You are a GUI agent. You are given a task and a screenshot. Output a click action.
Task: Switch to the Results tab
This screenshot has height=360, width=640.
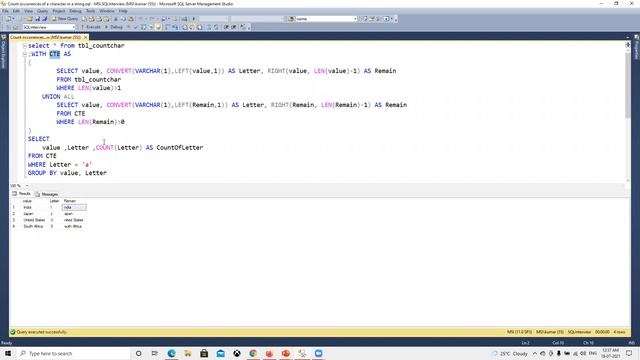coord(22,194)
